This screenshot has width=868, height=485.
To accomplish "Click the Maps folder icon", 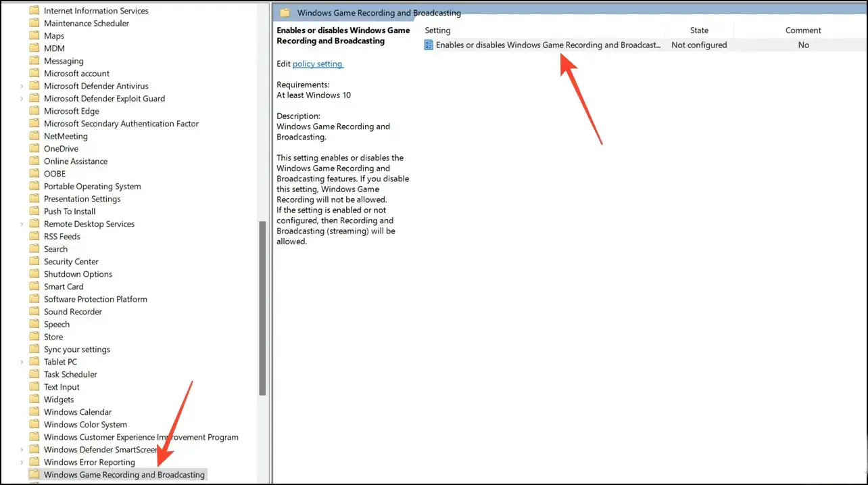I will click(x=34, y=36).
